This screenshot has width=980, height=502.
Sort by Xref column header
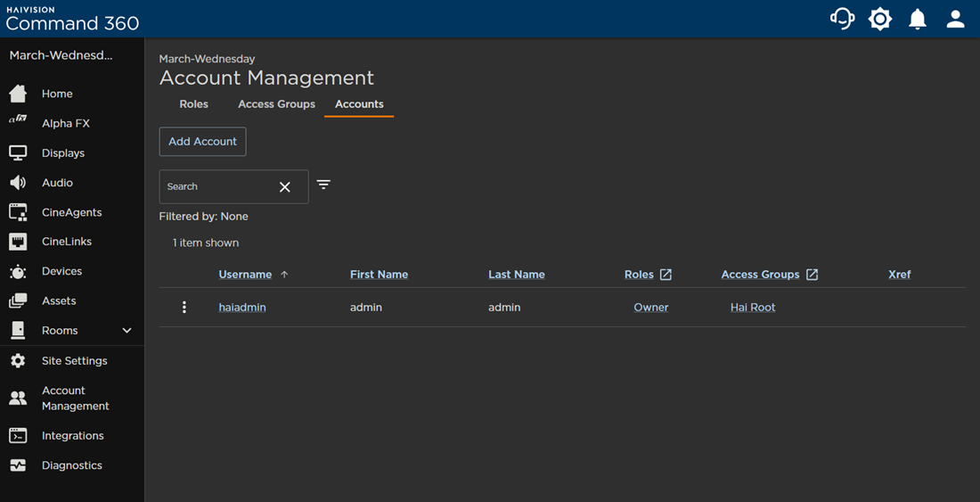[x=900, y=275]
